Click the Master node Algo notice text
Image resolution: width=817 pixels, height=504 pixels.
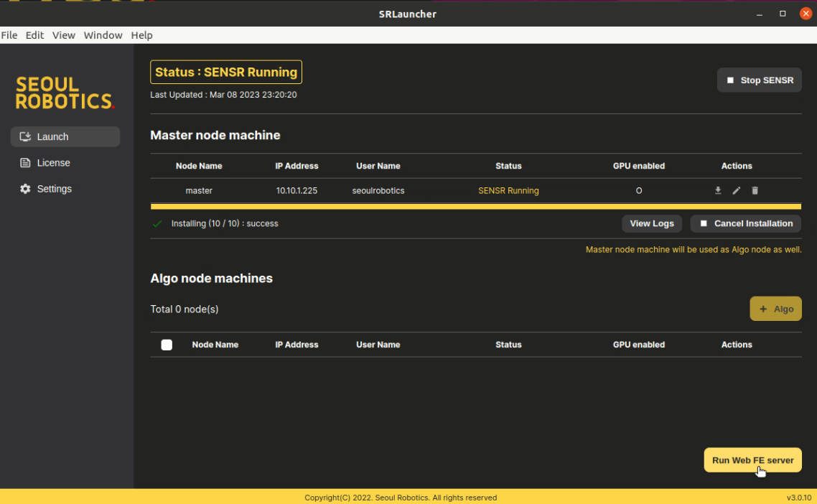pyautogui.click(x=694, y=250)
